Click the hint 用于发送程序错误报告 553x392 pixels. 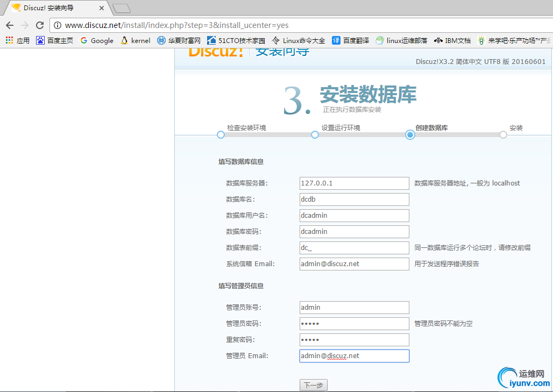tap(446, 264)
